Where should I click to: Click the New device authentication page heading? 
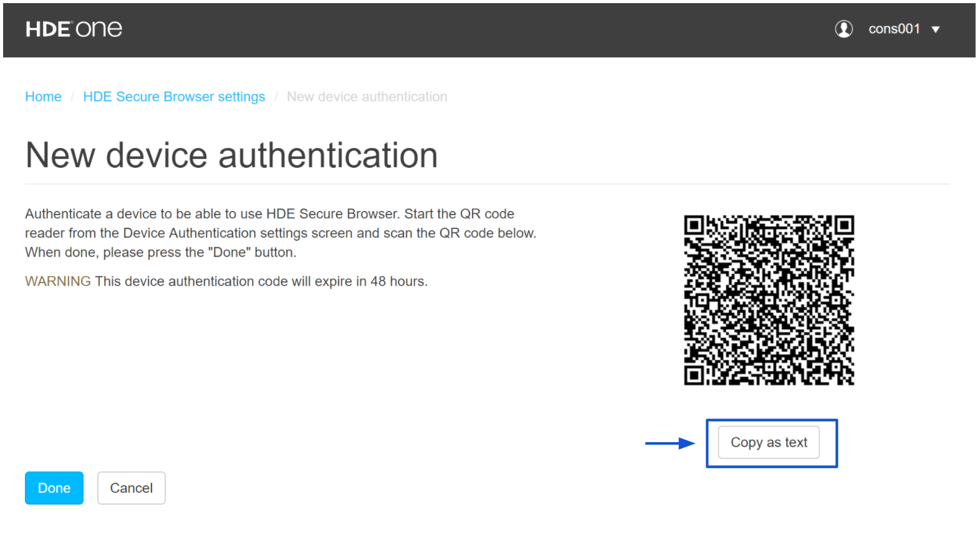(x=231, y=155)
